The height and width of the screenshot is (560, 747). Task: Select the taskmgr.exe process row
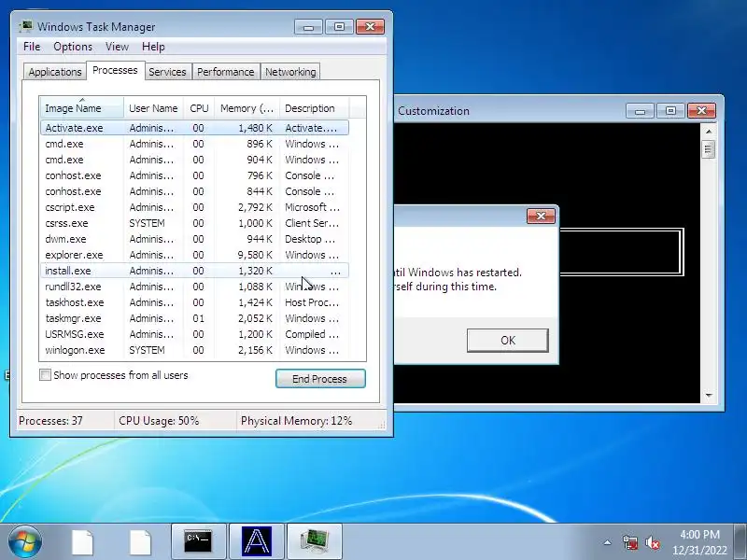point(195,318)
